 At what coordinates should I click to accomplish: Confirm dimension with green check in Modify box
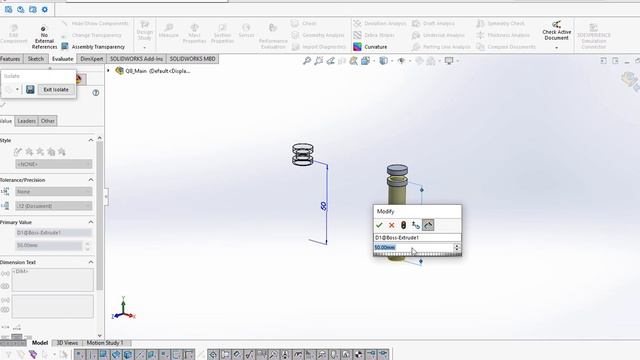tap(379, 225)
